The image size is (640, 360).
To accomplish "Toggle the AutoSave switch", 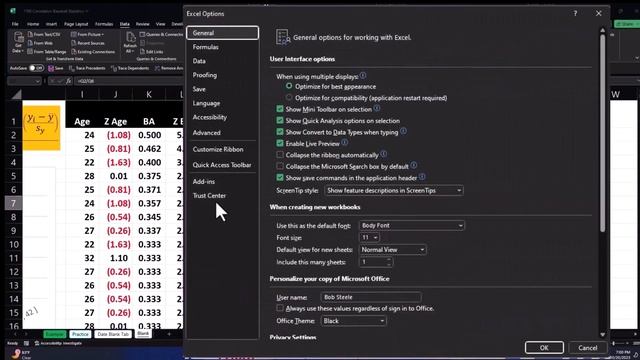I will pyautogui.click(x=36, y=68).
